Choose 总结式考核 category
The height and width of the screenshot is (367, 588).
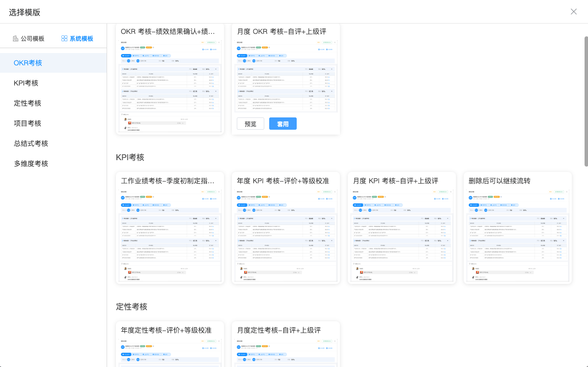coord(31,143)
